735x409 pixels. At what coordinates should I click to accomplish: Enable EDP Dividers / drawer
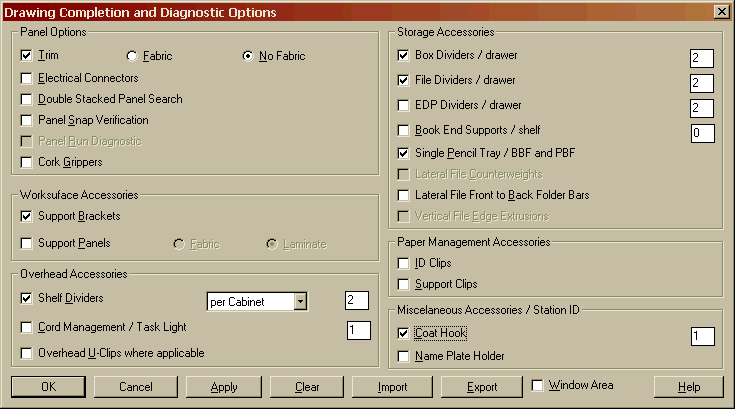click(403, 105)
